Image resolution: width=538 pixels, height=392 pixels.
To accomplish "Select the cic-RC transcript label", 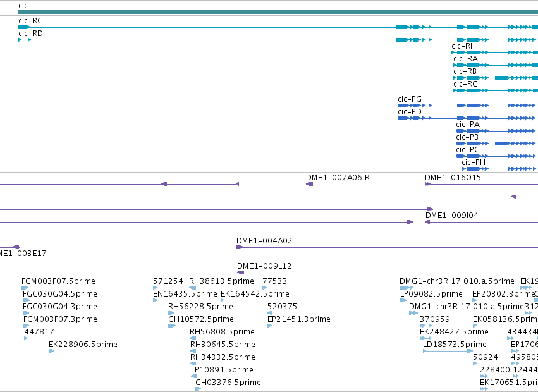I will [x=465, y=84].
